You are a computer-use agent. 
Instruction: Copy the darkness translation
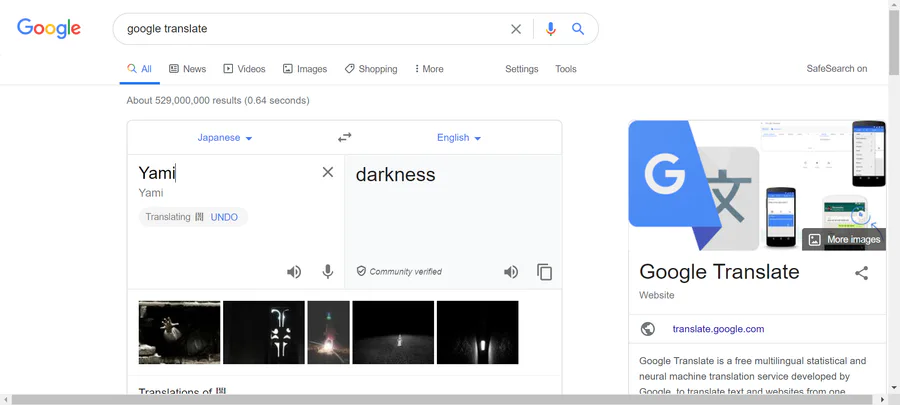pyautogui.click(x=544, y=272)
